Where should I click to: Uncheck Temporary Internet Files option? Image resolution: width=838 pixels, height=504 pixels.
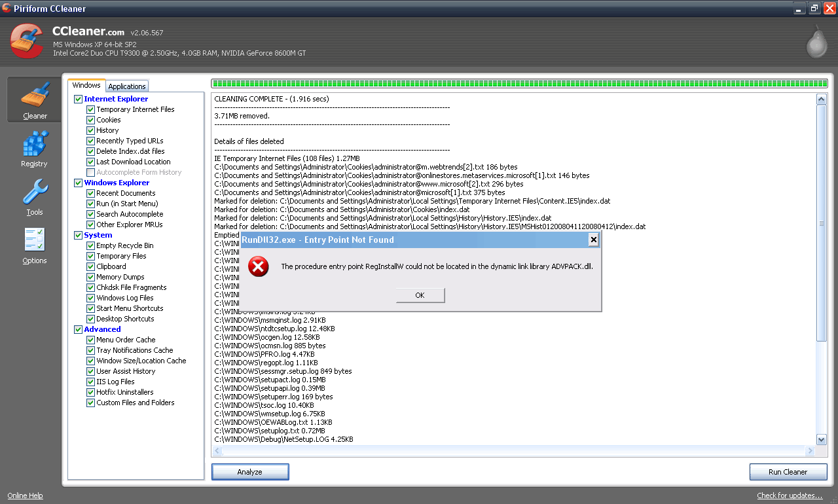pyautogui.click(x=91, y=109)
